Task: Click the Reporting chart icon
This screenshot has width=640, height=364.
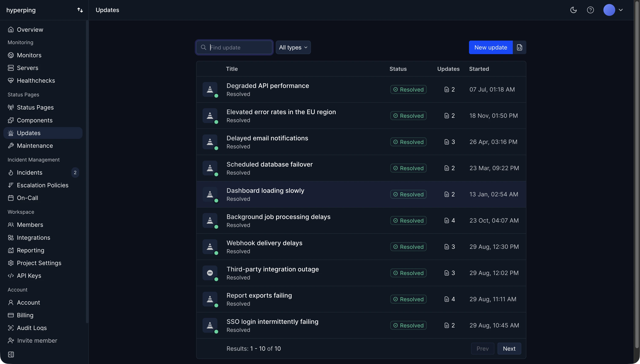Action: coord(11,250)
